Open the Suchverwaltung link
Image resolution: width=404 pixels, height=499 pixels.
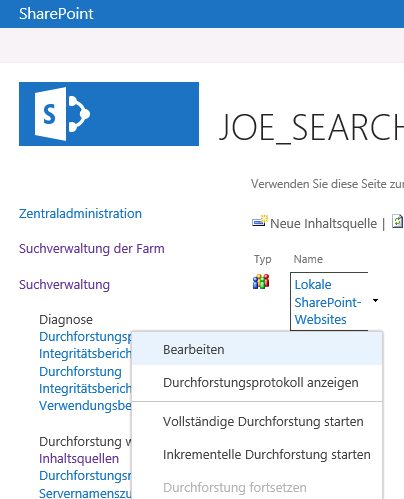(64, 285)
